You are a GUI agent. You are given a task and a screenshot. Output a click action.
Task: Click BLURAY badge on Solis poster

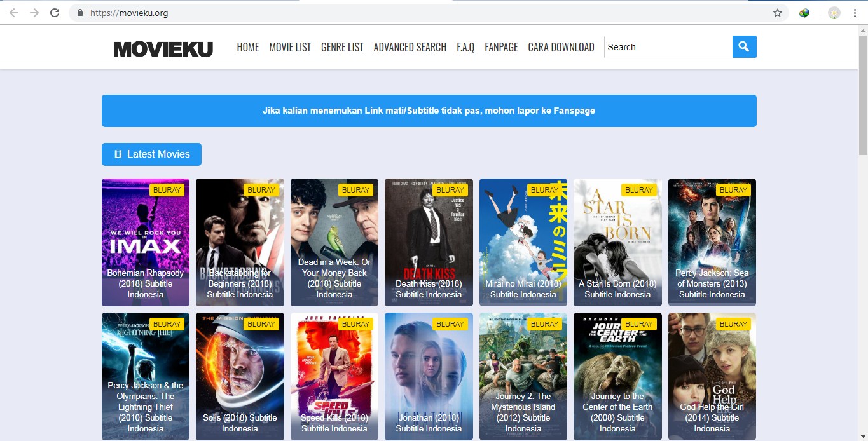coord(261,324)
